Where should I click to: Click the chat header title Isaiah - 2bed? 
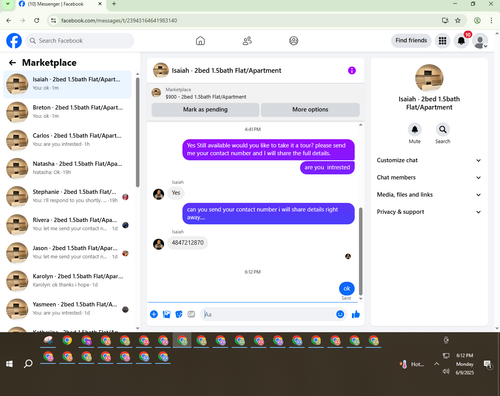(226, 70)
